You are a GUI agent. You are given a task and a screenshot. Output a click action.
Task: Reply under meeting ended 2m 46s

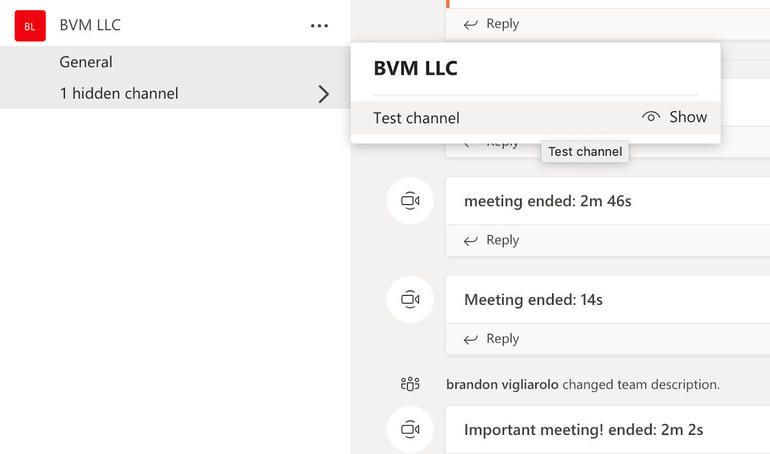[492, 240]
